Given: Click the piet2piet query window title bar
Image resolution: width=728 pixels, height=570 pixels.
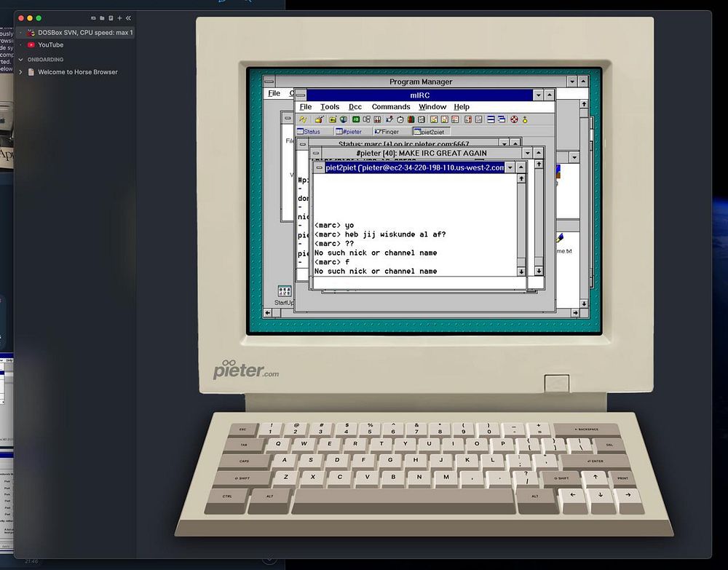Looking at the screenshot, I should [415, 167].
